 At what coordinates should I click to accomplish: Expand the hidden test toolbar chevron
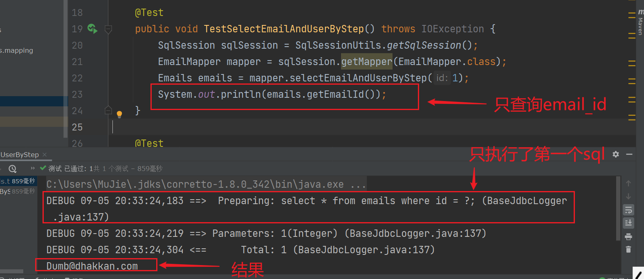(33, 168)
